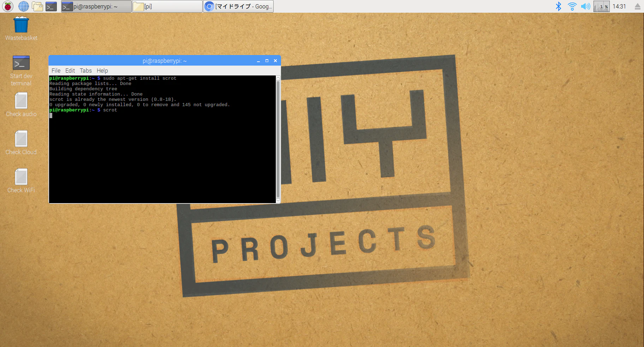Select the Check WiFi desktop file

click(x=21, y=181)
